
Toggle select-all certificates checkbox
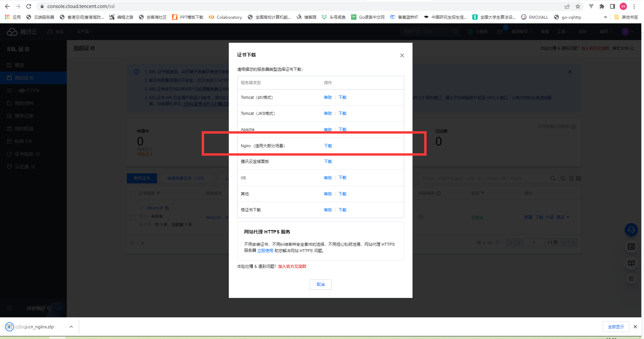point(133,193)
